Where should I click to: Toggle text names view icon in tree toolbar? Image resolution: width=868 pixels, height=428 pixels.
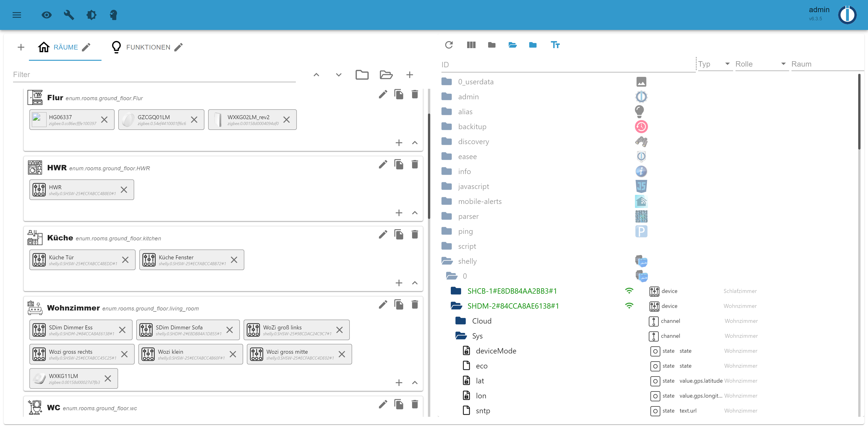pyautogui.click(x=555, y=45)
